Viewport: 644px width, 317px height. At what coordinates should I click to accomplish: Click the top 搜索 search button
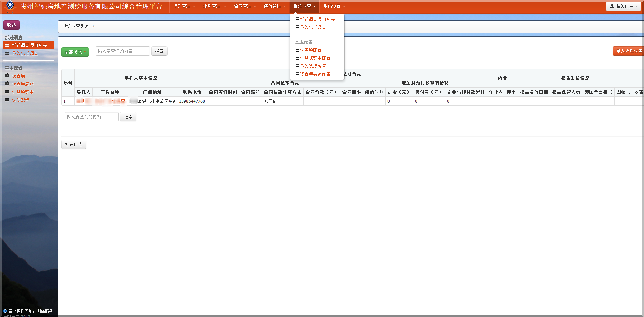coord(159,51)
